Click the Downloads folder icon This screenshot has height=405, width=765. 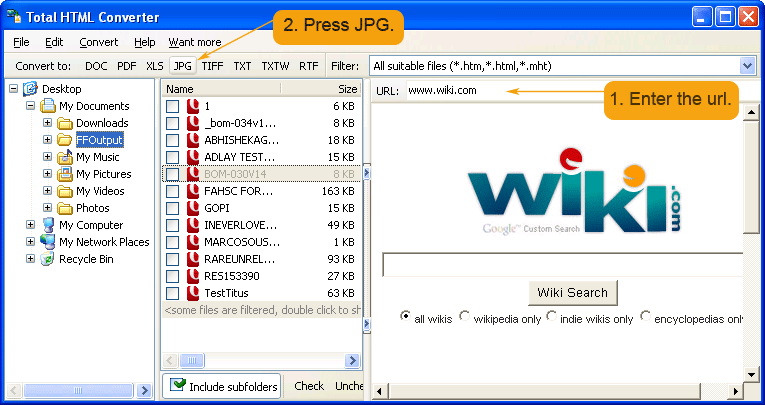[x=64, y=123]
